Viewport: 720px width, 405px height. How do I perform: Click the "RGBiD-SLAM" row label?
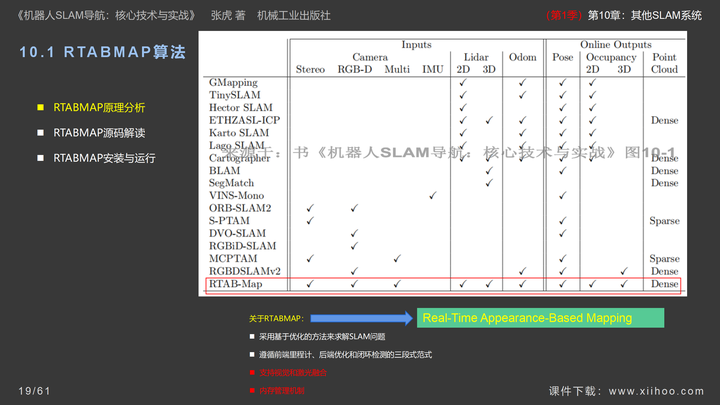(242, 246)
